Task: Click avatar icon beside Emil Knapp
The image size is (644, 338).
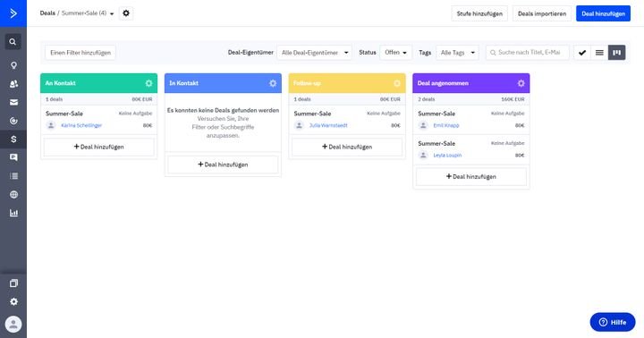Action: (423, 125)
